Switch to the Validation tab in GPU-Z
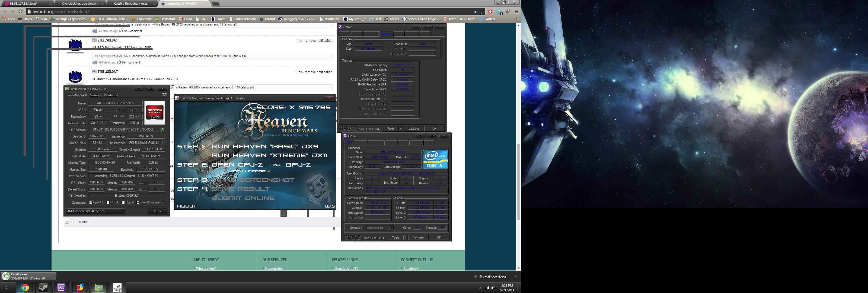Screen dimensions: 868x293 click(111, 95)
